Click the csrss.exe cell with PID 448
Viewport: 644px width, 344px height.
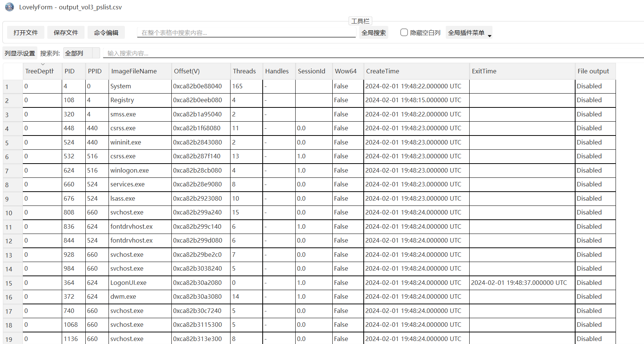[140, 128]
